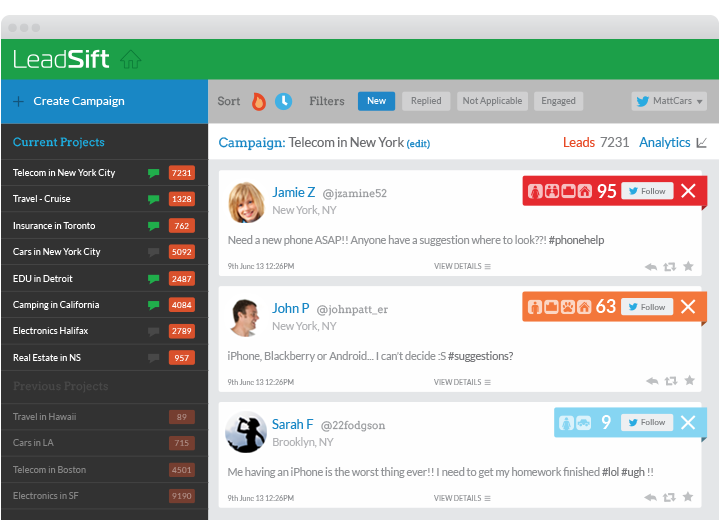The image size is (720, 520).
Task: Open Jamie Z's profile name link
Action: click(x=294, y=192)
